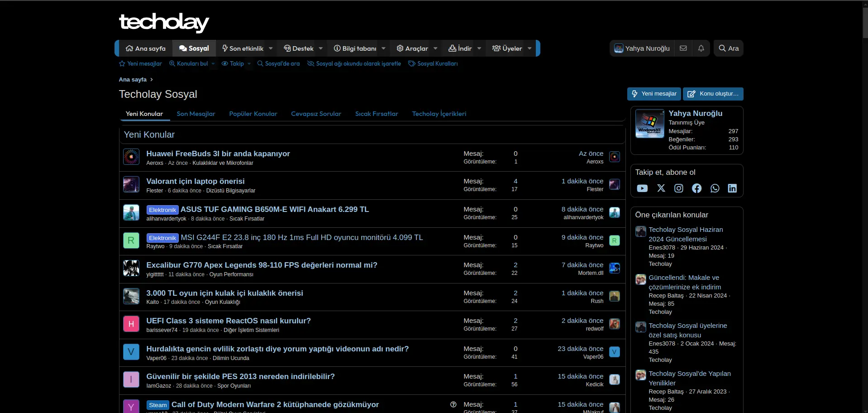Open the green R avatar of Raytwo

click(131, 240)
